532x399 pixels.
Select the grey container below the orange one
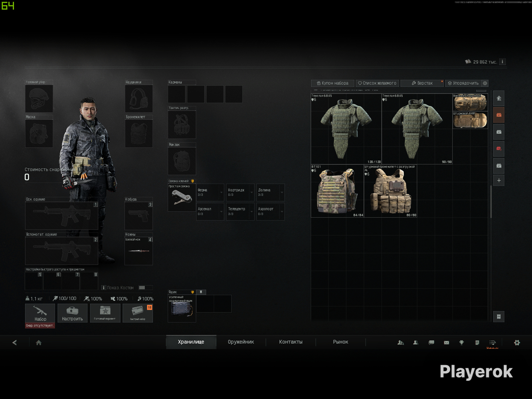(499, 132)
